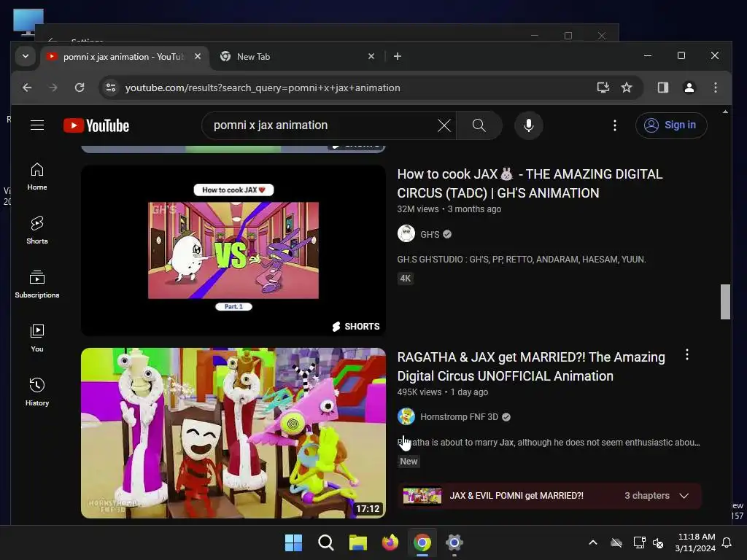The image size is (747, 560).
Task: Click the magnifier search button
Action: [479, 125]
